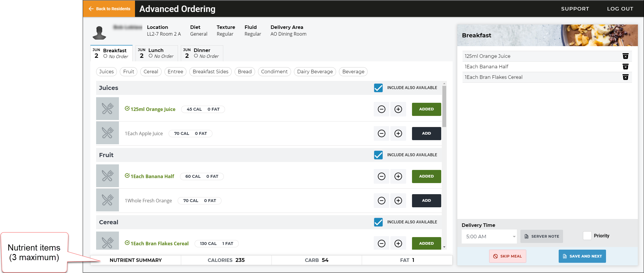Click the Breakfast Sides category filter pill
Image resolution: width=644 pixels, height=273 pixels.
coord(210,72)
